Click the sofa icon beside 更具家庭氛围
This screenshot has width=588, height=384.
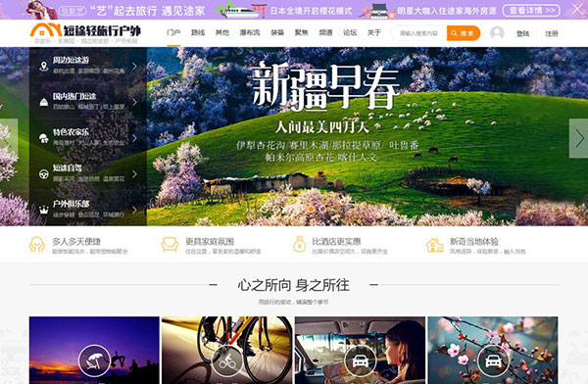tap(170, 245)
